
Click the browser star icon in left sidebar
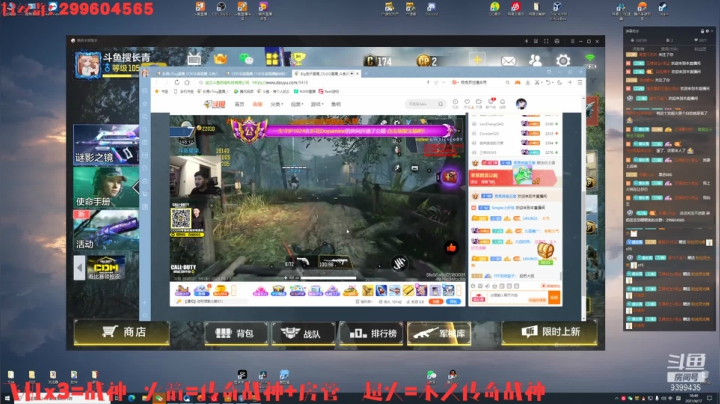pyautogui.click(x=145, y=104)
